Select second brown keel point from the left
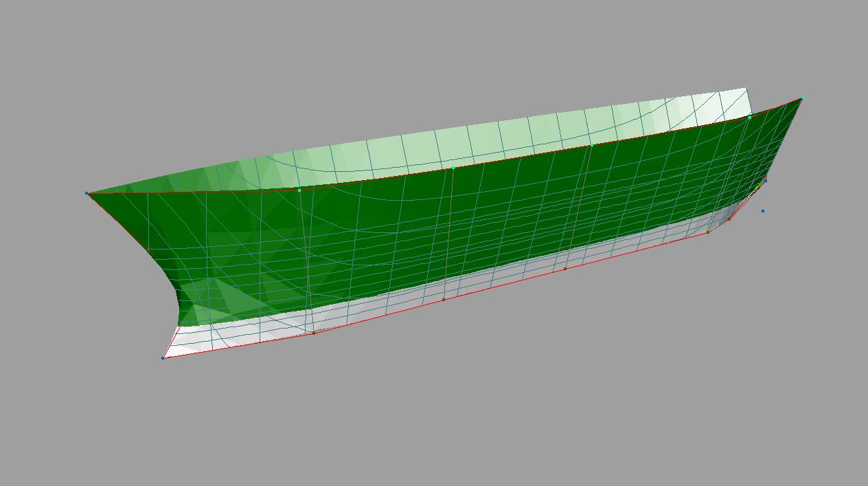 (x=444, y=300)
